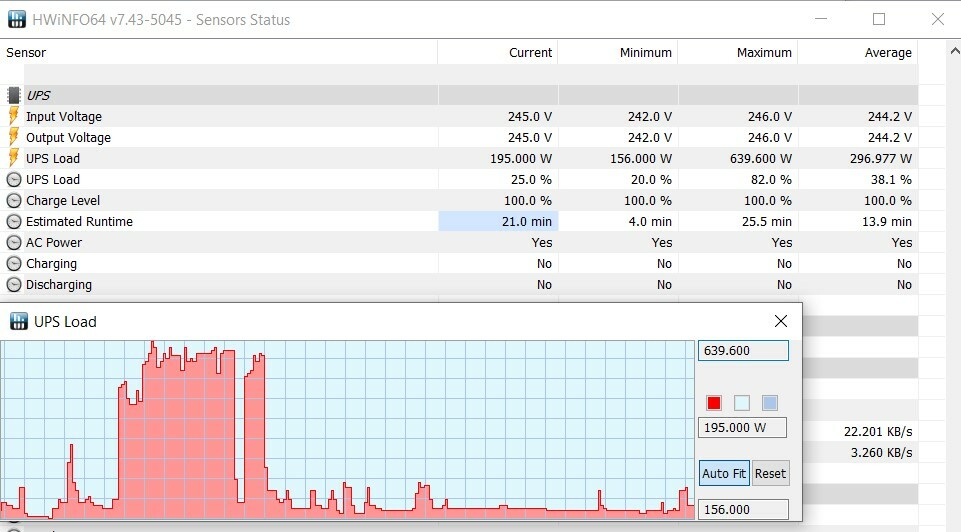Pick the red graph color swatch
This screenshot has height=532, width=961.
(x=713, y=403)
